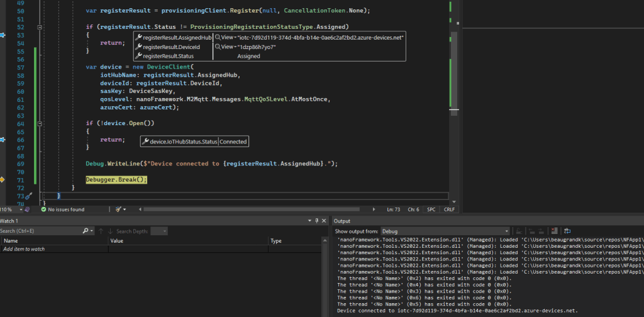Image resolution: width=644 pixels, height=317 pixels.
Task: Click 'Add item to watch' row
Action: click(x=25, y=250)
